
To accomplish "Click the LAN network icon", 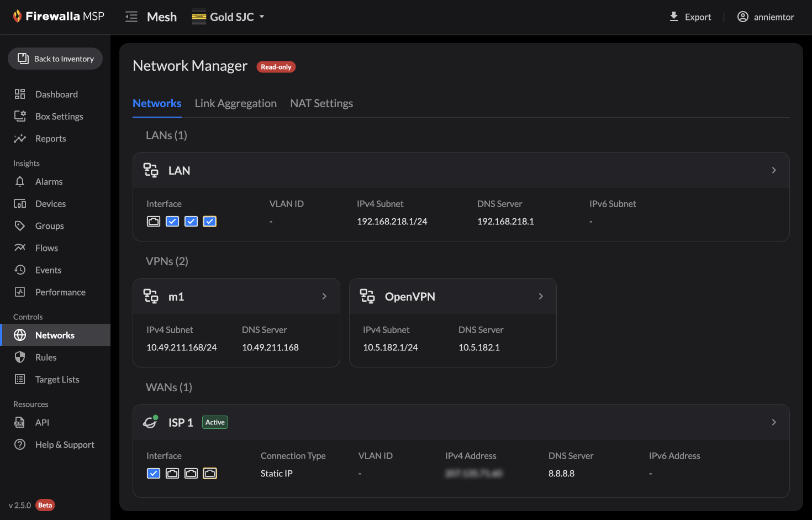I will point(151,170).
